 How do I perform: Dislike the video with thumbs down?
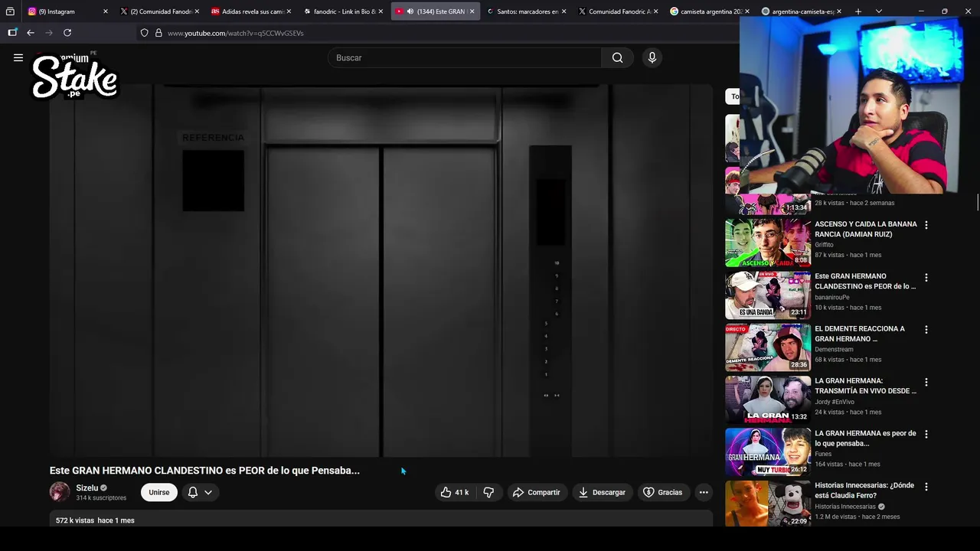click(x=488, y=492)
